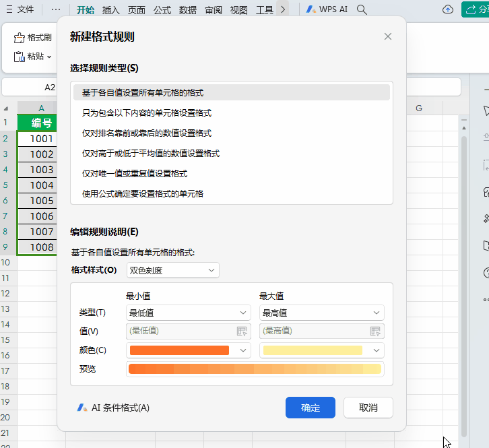Screen dimensions: 489x448
Task: Activate the 格式刷 format painter
Action: (33, 38)
